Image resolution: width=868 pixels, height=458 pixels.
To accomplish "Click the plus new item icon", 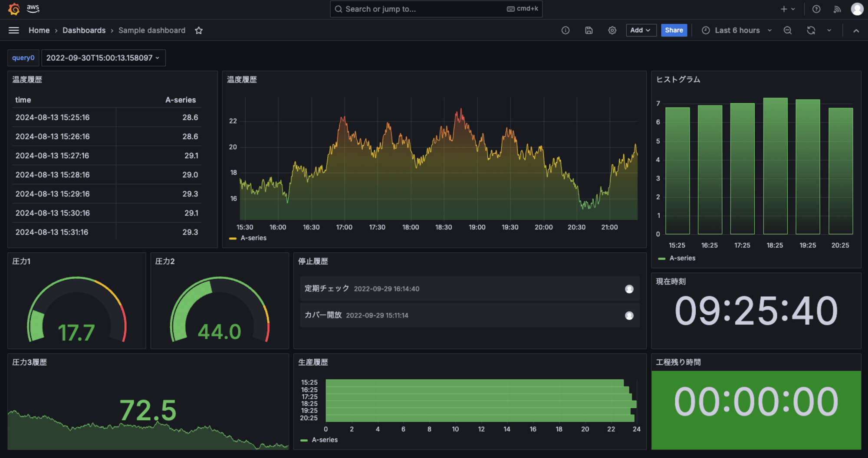I will tap(784, 9).
